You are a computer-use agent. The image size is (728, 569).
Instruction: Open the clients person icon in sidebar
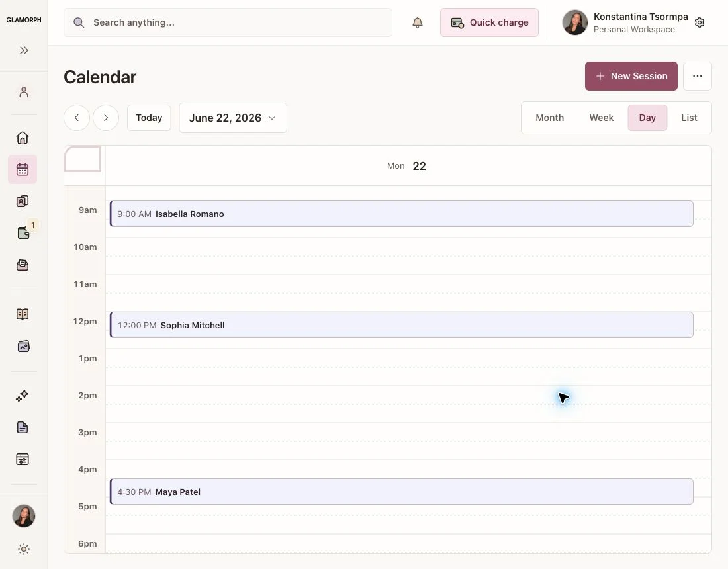tap(24, 92)
